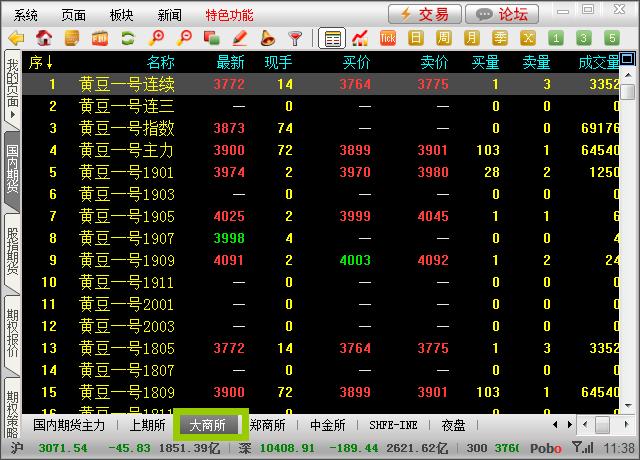The image size is (640, 460).
Task: Select the 黄豆一号1805 row
Action: point(321,348)
